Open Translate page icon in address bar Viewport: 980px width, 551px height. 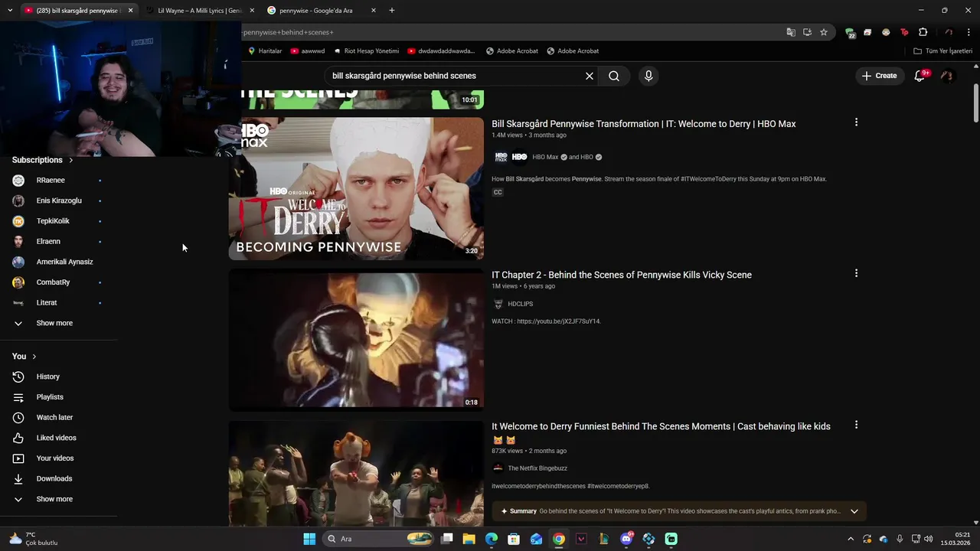(x=791, y=32)
